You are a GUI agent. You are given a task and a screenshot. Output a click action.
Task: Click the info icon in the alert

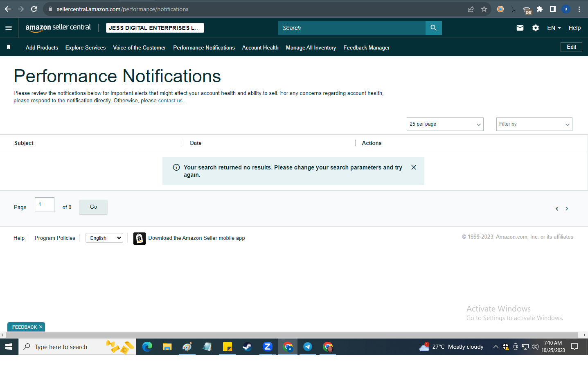[x=176, y=167]
